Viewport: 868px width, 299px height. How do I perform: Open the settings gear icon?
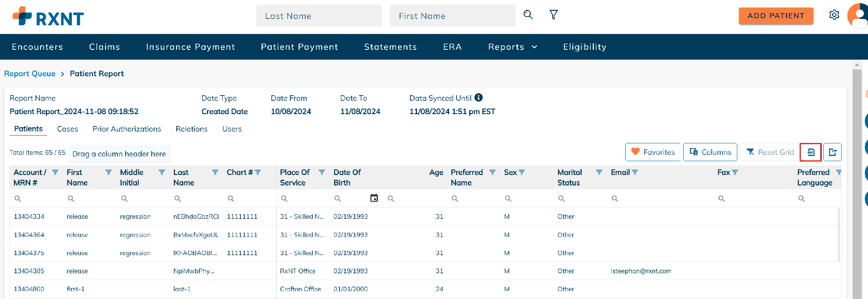834,15
